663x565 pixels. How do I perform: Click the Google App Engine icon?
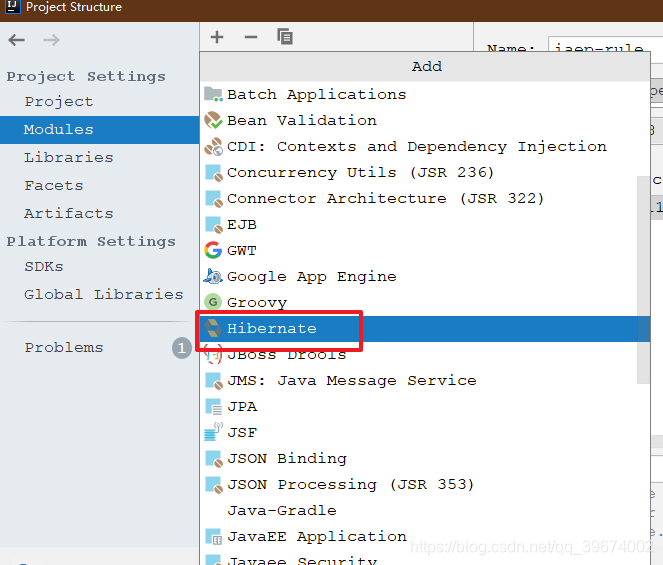tap(213, 277)
